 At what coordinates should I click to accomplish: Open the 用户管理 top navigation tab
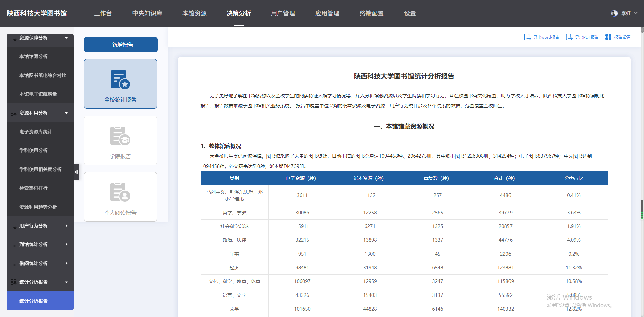click(x=283, y=13)
